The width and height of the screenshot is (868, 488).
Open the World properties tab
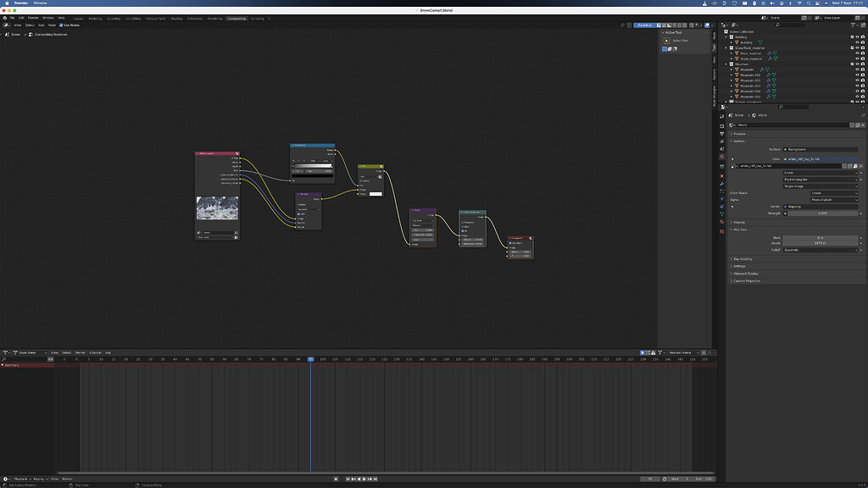pos(722,157)
